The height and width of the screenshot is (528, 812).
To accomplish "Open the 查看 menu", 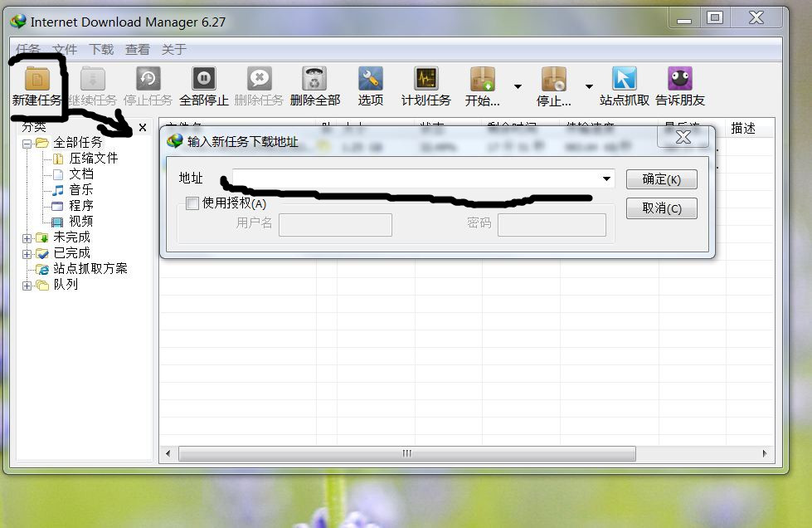I will pos(138,49).
